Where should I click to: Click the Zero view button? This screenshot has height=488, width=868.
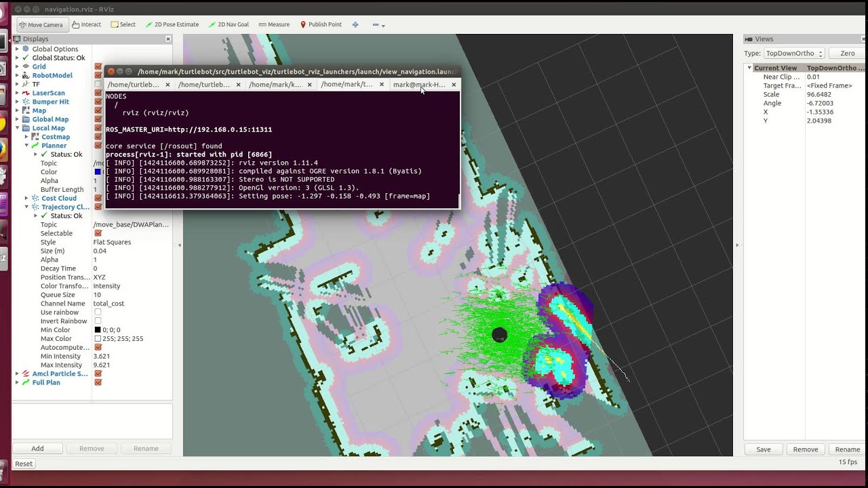[x=848, y=53]
